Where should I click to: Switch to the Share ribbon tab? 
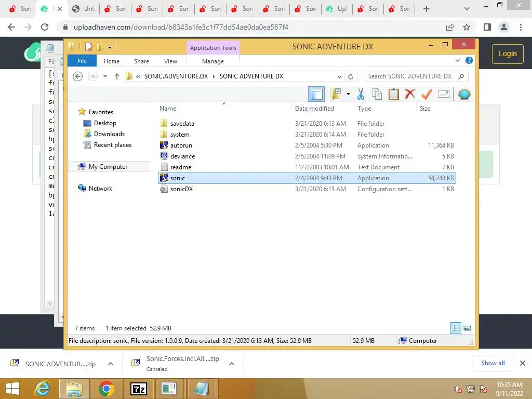coord(141,61)
